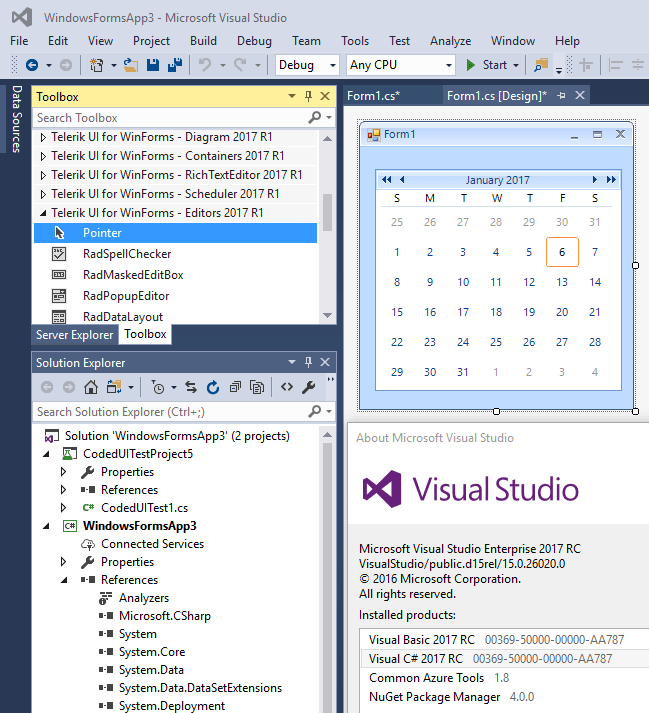This screenshot has width=649, height=713.
Task: Click the Navigate Backward arrow in toolbar
Action: point(32,65)
